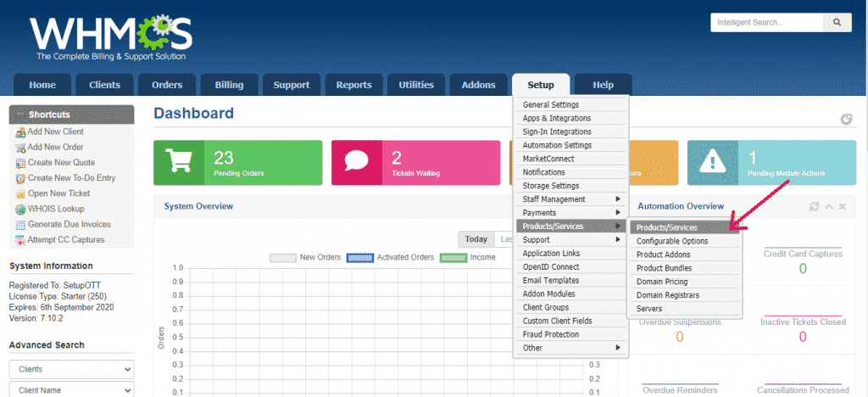Screen dimensions: 868x397
Task: Click the Attempt CC Captures icon
Action: [20, 240]
